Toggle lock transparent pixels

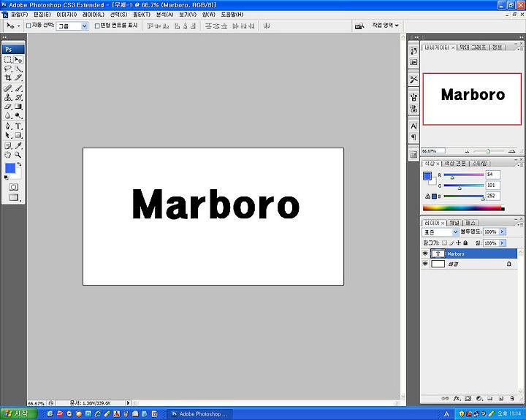tap(444, 243)
